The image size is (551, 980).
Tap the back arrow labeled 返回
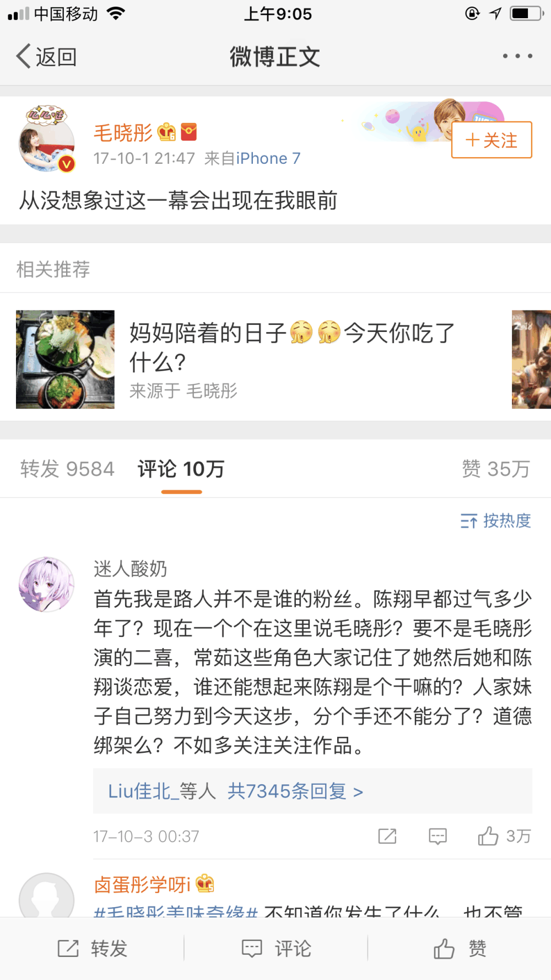click(x=47, y=57)
